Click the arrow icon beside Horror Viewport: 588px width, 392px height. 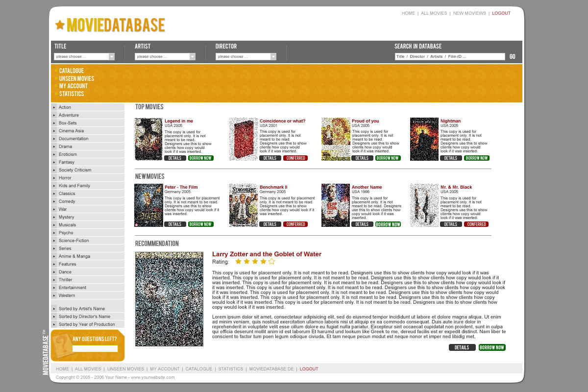(x=54, y=178)
